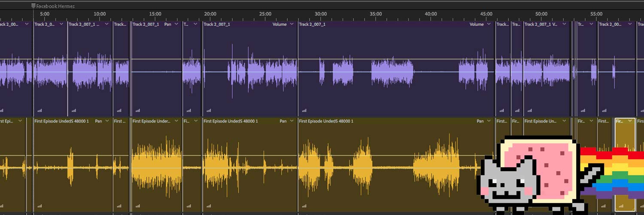Expand chevron on purple Volume clip ending near 45:00
This screenshot has height=215, width=644.
pos(489,25)
